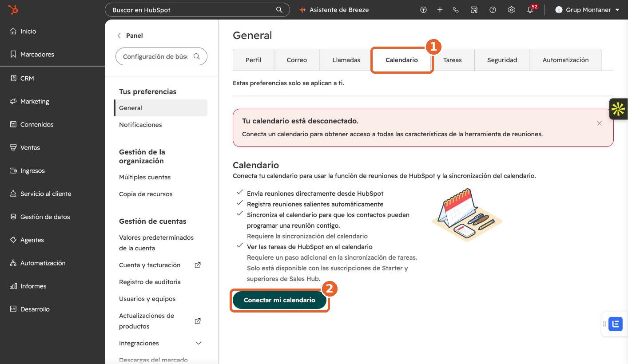
Task: Open Registro de auditoría
Action: (x=150, y=282)
